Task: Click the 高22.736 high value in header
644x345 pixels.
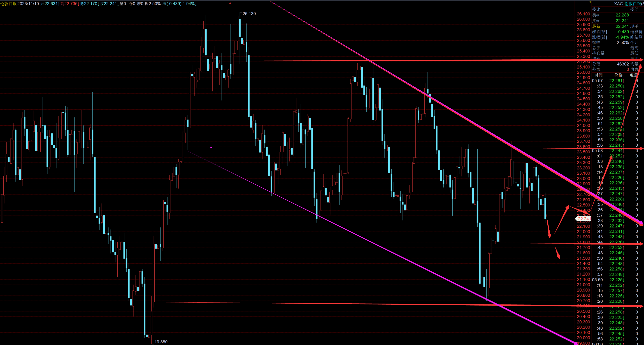Action: [70, 4]
